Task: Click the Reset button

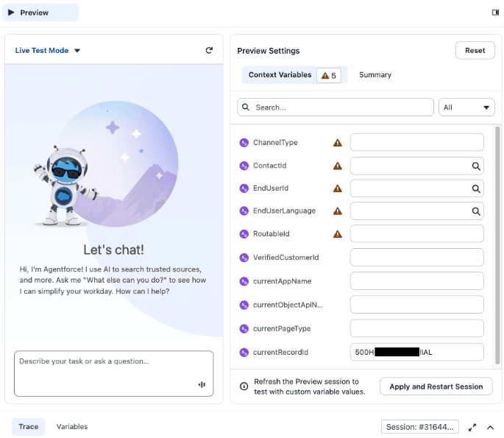Action: tap(475, 51)
